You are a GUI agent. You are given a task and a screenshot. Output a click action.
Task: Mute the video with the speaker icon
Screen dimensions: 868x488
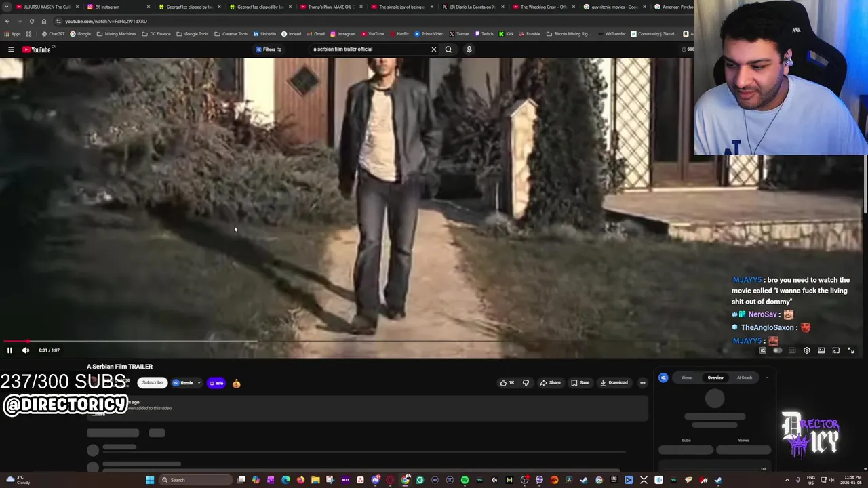tap(26, 350)
